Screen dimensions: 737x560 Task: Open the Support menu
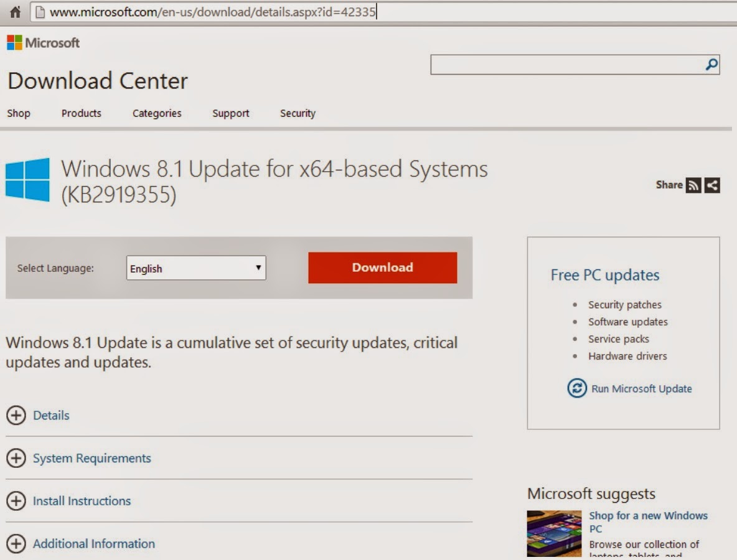coord(231,113)
